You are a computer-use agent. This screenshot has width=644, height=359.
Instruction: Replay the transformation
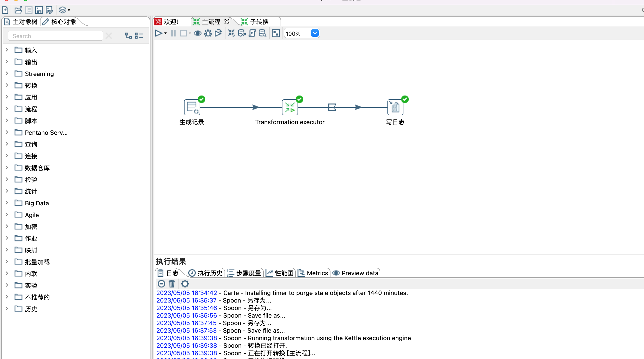tap(218, 33)
